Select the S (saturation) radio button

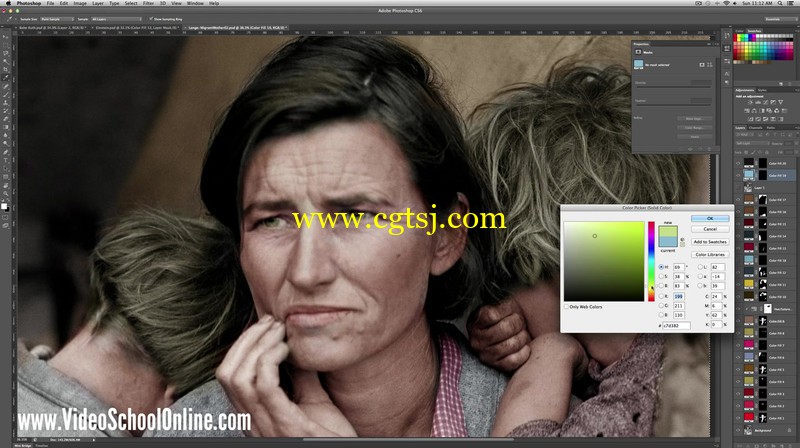point(661,276)
